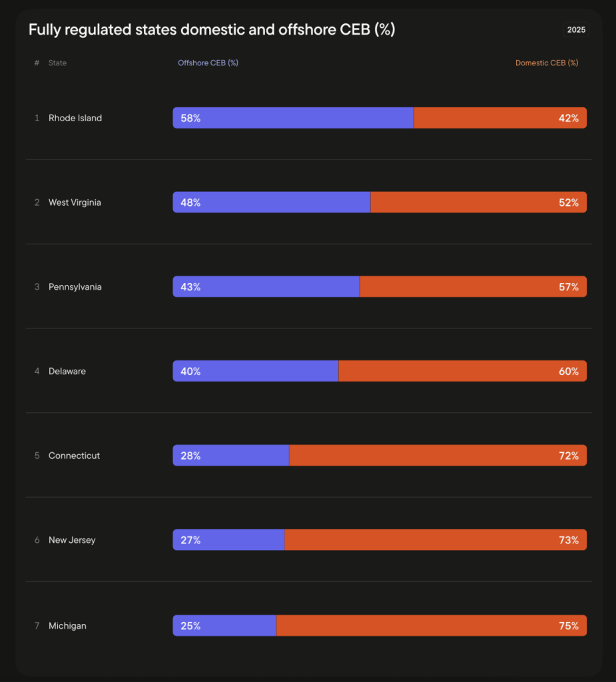Click Rhode Island's blue 58% offshore bar
This screenshot has height=682, width=616.
(x=293, y=118)
